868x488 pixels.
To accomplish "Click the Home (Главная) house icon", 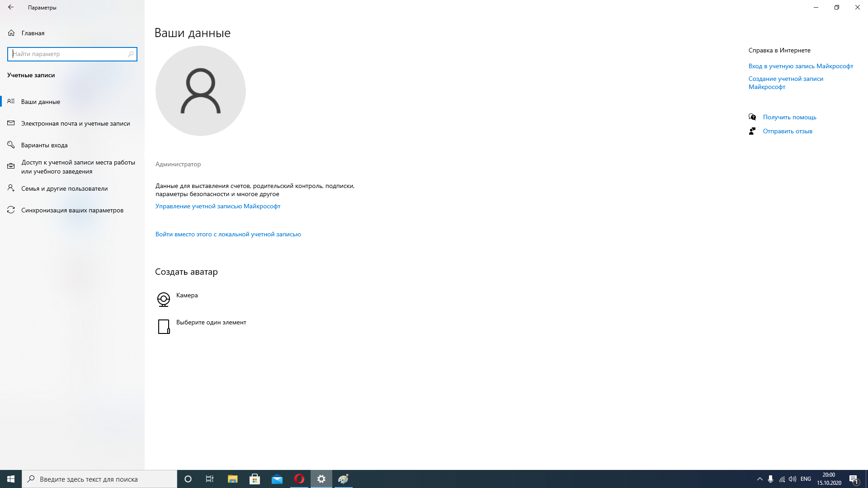I will pyautogui.click(x=11, y=33).
